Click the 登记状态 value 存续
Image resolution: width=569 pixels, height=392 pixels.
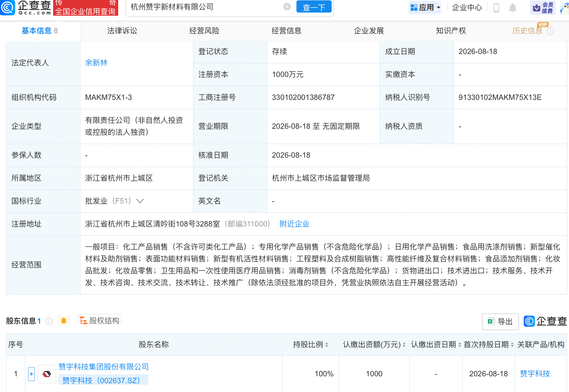[x=279, y=52]
